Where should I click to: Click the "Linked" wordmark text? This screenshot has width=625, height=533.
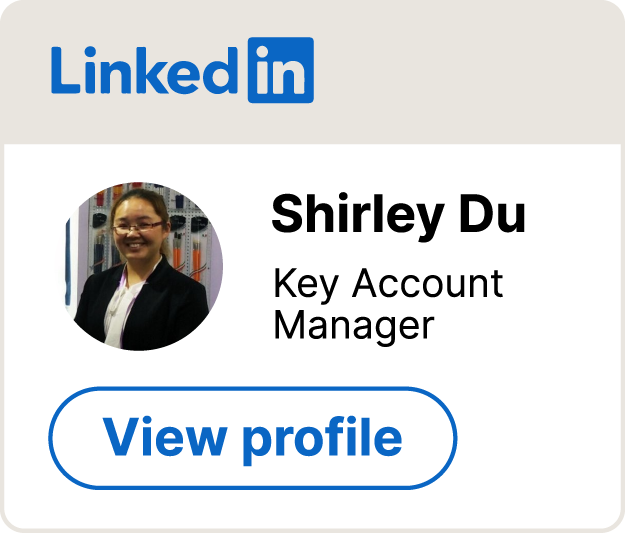(146, 72)
